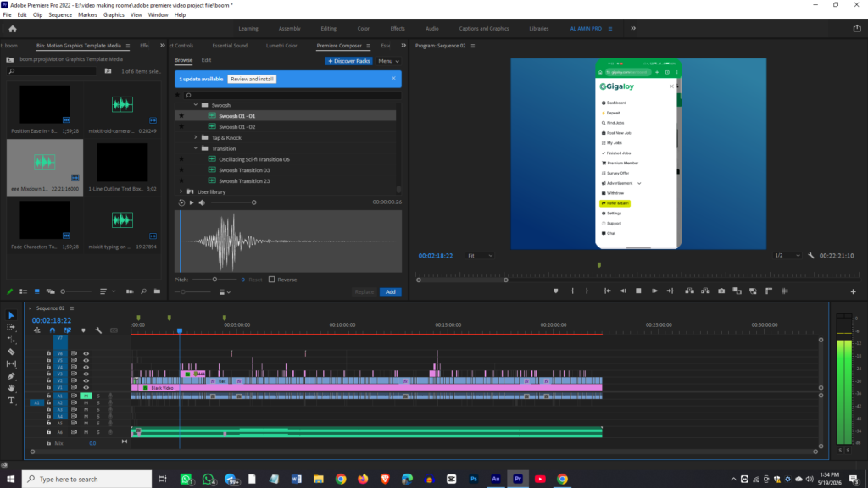Create new bin folder icon

click(x=157, y=291)
